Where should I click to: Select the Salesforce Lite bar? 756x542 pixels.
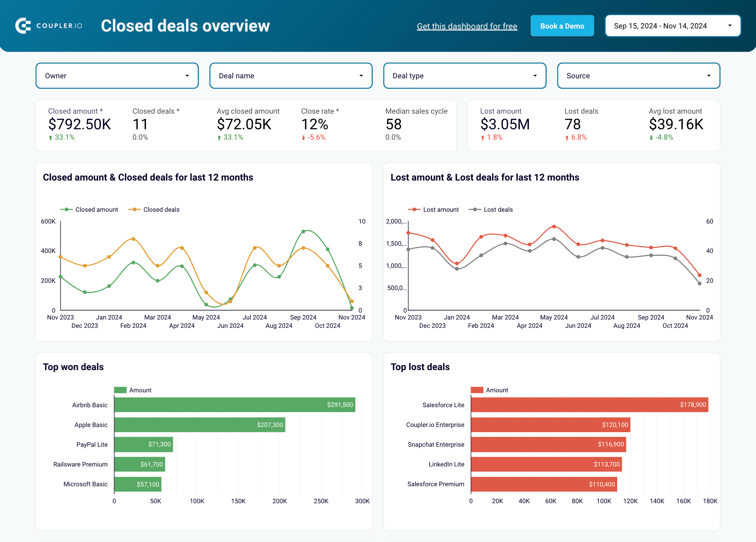pyautogui.click(x=590, y=405)
